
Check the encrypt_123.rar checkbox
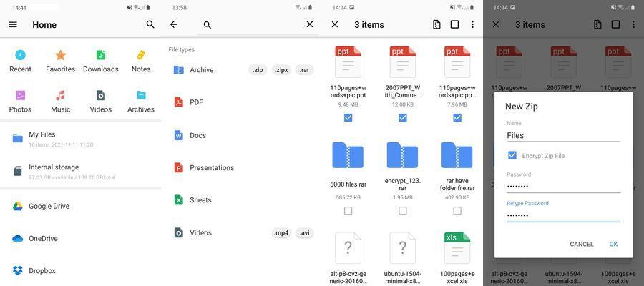[x=402, y=210]
